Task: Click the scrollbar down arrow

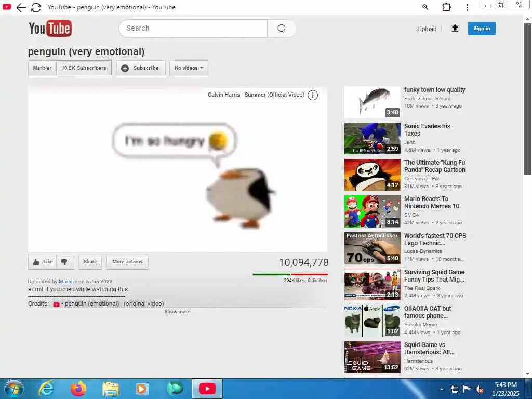Action: coord(527,374)
